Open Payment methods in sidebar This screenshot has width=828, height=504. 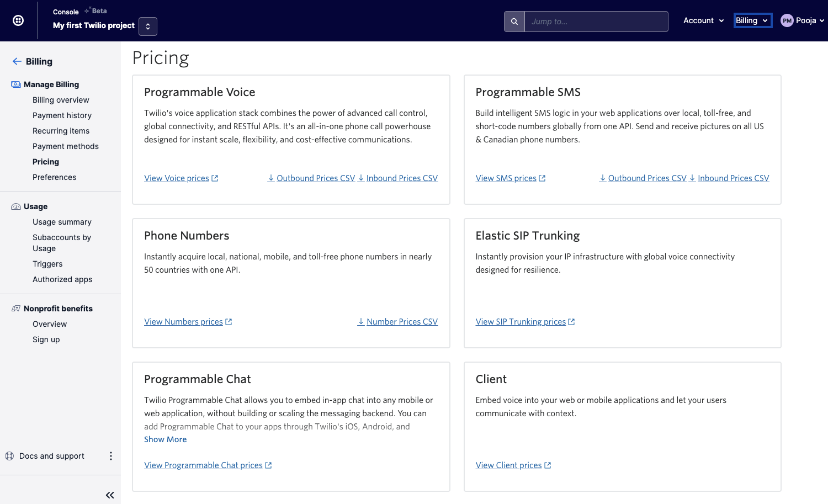pos(66,146)
